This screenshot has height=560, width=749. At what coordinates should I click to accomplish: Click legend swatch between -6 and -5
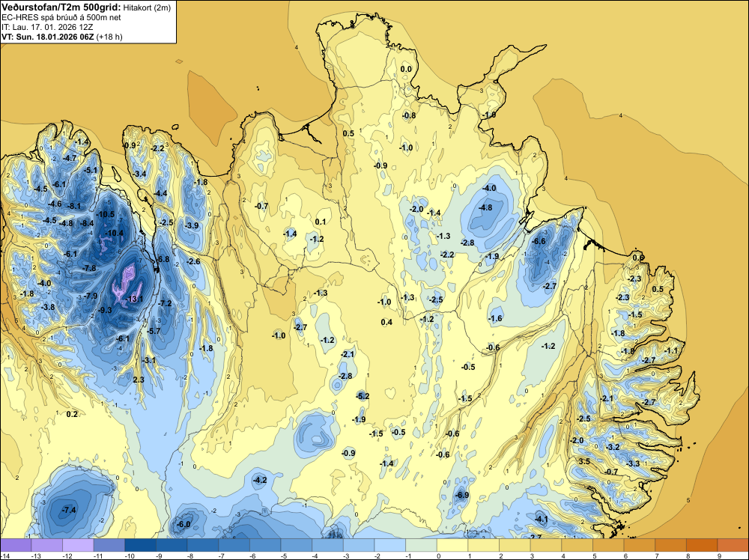[265, 545]
